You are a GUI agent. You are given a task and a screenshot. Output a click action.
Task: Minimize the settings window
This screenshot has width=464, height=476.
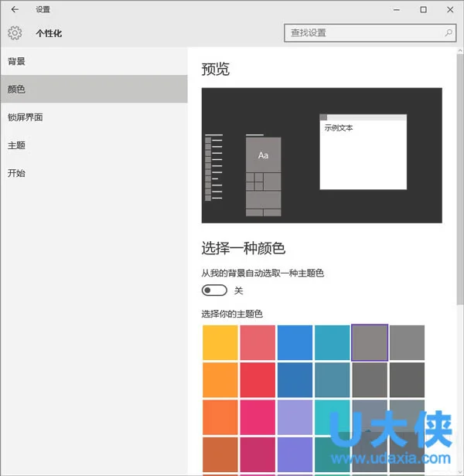(397, 10)
